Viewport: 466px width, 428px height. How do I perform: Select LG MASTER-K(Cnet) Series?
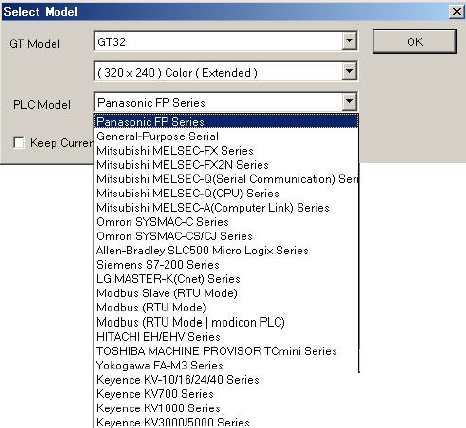tap(226, 279)
